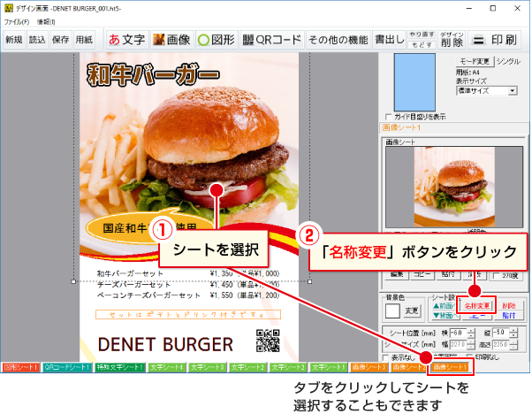The height and width of the screenshot is (414, 532).
Task: Open the ファイル(F) menu
Action: pyautogui.click(x=17, y=22)
